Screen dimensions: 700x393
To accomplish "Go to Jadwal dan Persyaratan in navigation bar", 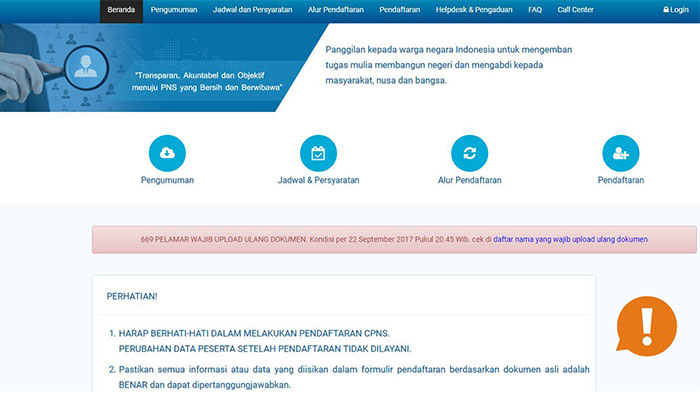I will (x=252, y=10).
